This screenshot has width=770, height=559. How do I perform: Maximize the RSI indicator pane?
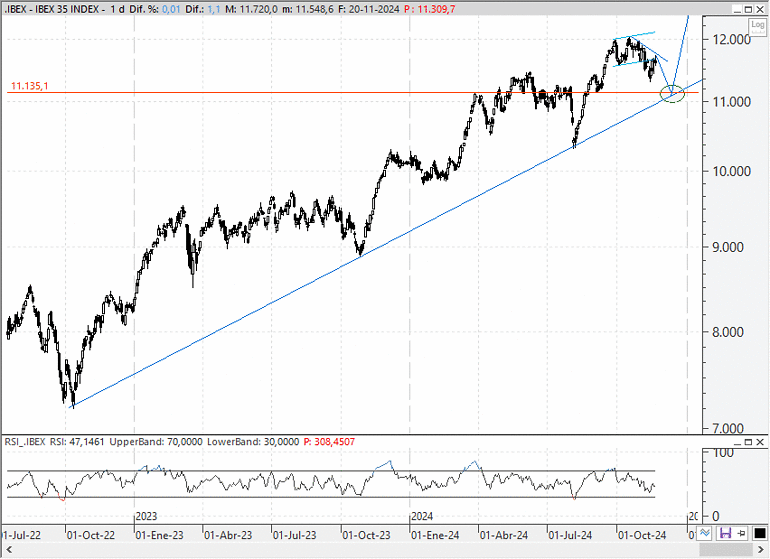(748, 442)
